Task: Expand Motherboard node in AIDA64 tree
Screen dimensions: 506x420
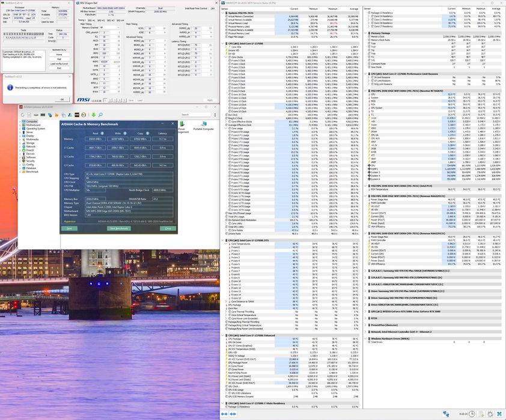Action: pyautogui.click(x=20, y=125)
